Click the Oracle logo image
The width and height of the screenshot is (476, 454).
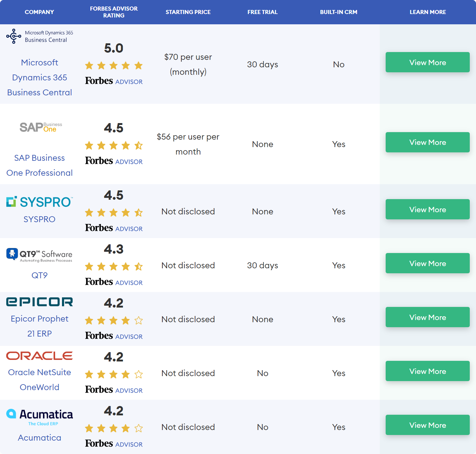pyautogui.click(x=40, y=356)
